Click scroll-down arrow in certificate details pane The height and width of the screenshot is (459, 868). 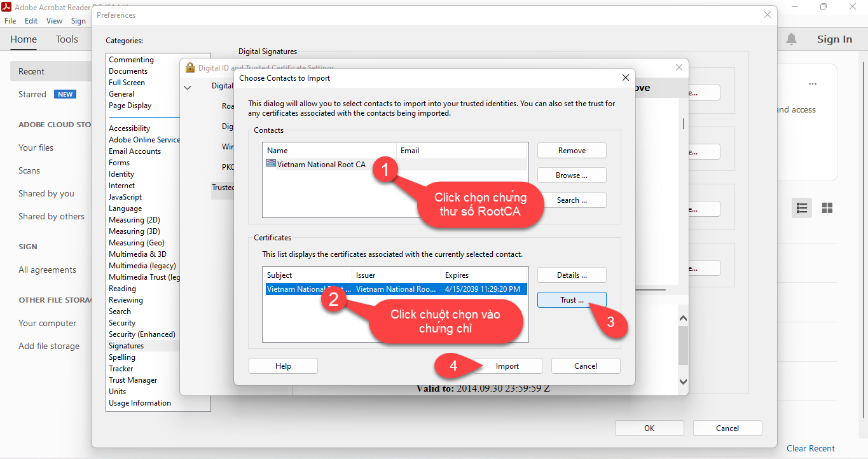[684, 381]
